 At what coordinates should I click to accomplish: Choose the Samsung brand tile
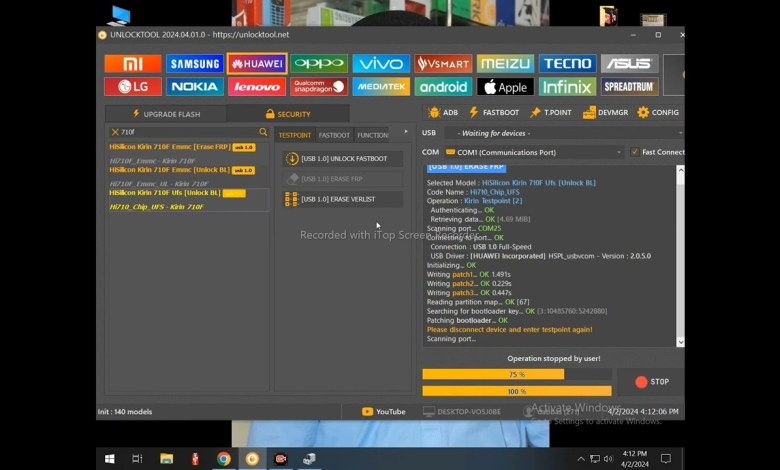point(194,64)
